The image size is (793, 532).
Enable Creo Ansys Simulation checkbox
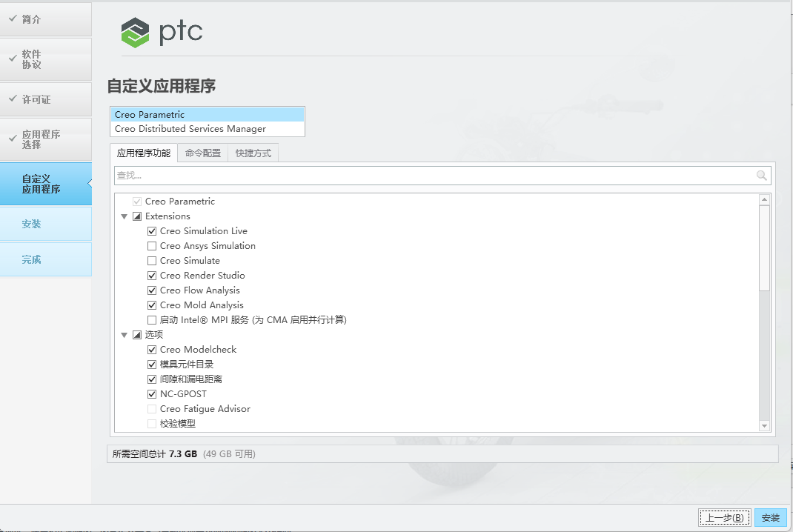[x=152, y=246]
